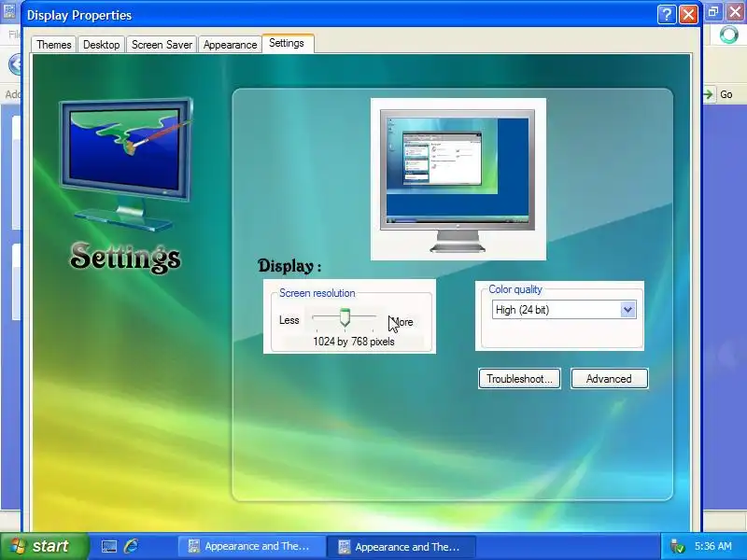This screenshot has width=747, height=560.
Task: Click the High (24 bit) value field
Action: coord(557,310)
